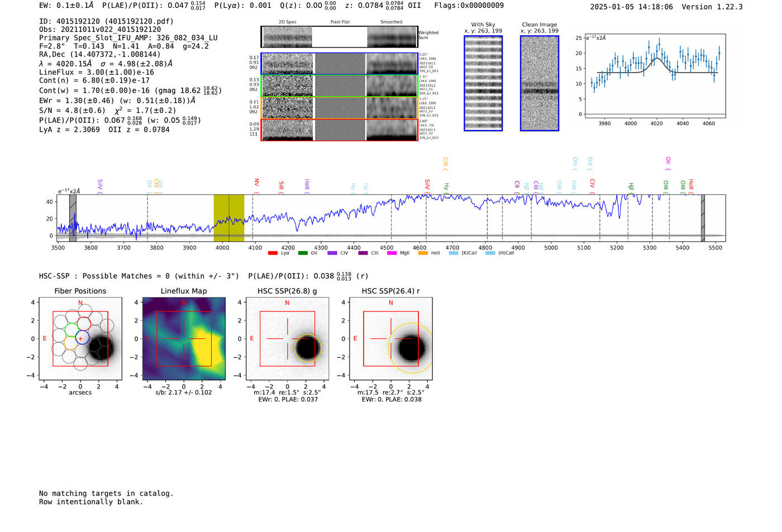Click the LineFlux = 3.00(±1.00)e-16 value
Image resolution: width=782 pixels, height=532 pixels.
97,72
